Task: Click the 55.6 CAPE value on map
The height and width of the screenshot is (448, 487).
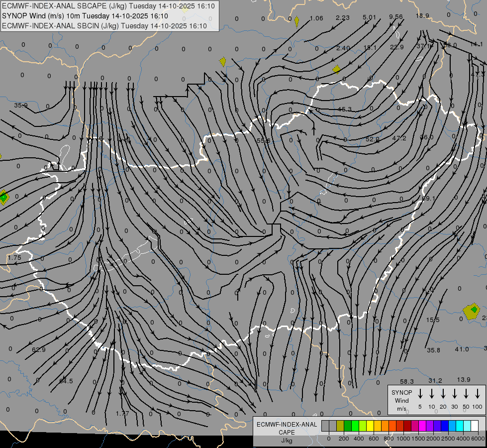Action: click(263, 140)
